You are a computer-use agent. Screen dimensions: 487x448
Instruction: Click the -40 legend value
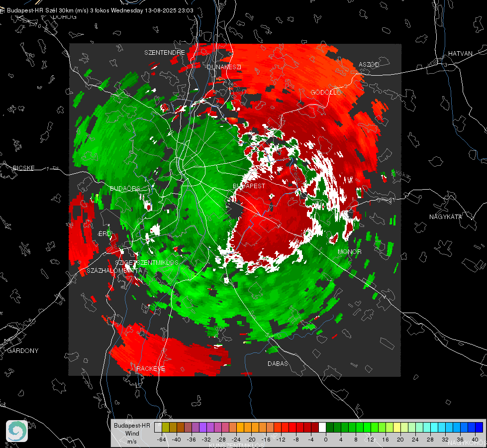pyautogui.click(x=177, y=440)
